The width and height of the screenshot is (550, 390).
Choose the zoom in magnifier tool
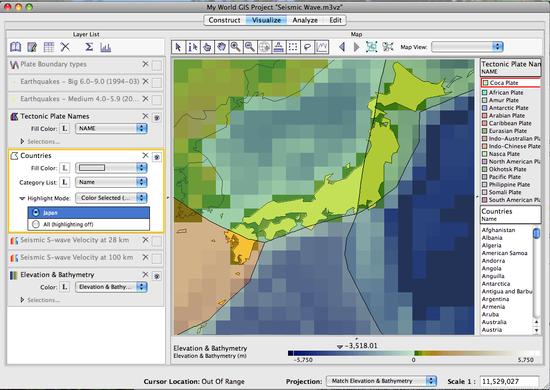(x=235, y=47)
